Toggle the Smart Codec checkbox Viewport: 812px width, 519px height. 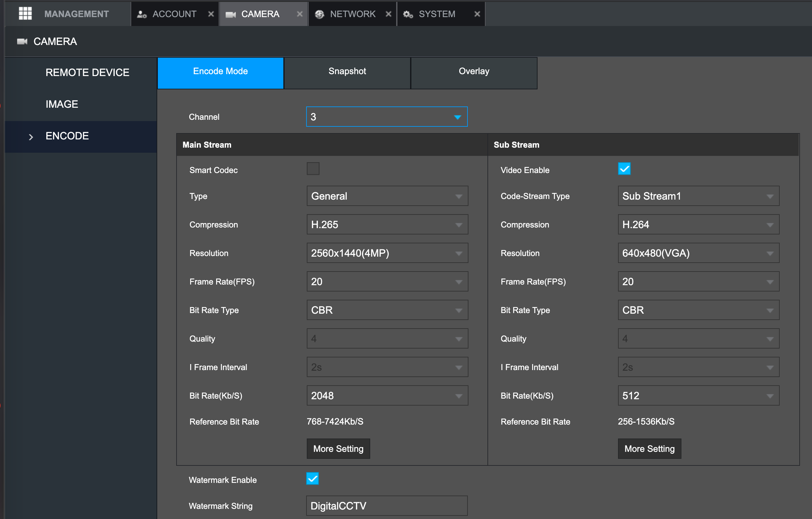(x=313, y=169)
